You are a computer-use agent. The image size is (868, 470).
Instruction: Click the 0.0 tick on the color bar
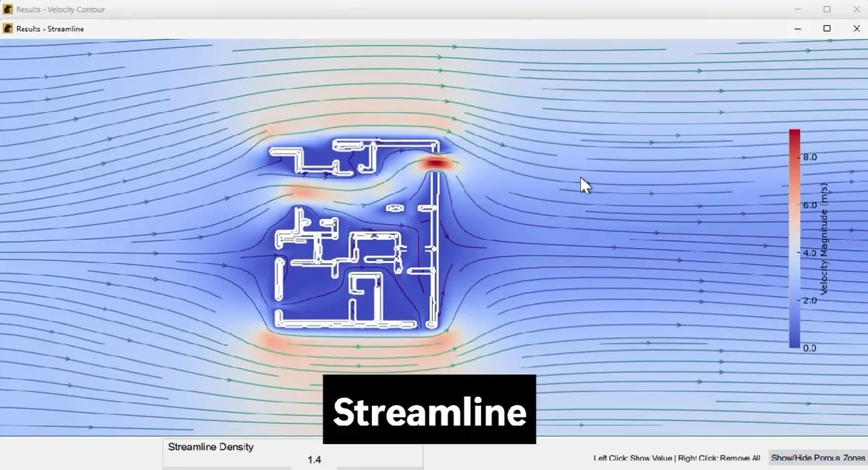(810, 348)
